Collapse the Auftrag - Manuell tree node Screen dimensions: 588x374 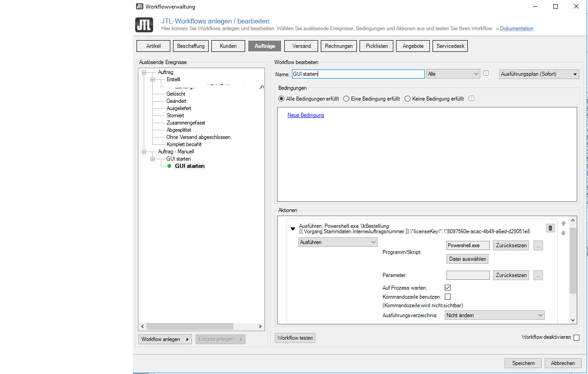[144, 152]
